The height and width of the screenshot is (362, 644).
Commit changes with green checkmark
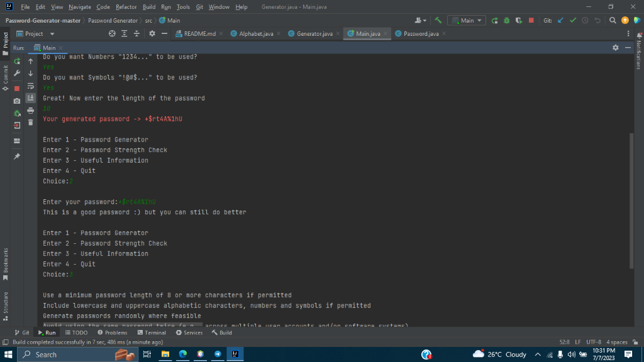pos(572,21)
